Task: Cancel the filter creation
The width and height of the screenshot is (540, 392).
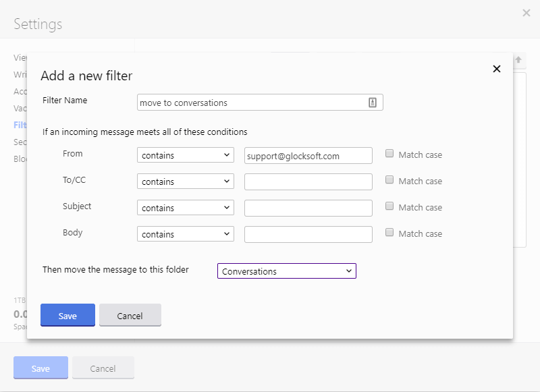Action: tap(130, 314)
